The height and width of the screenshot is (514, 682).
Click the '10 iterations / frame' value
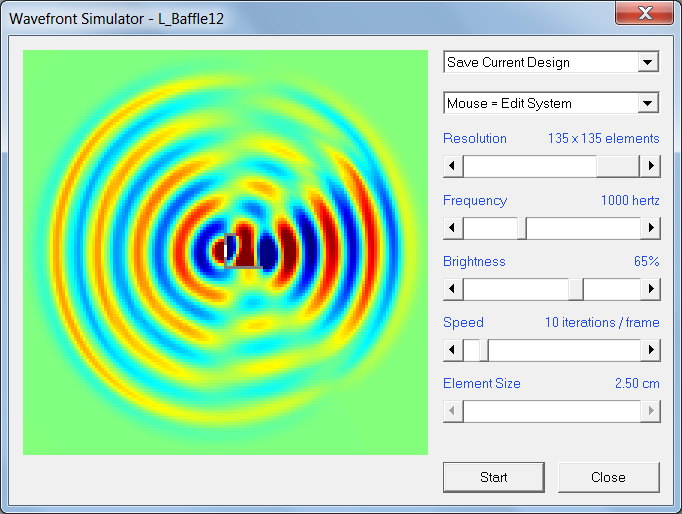[x=602, y=322]
